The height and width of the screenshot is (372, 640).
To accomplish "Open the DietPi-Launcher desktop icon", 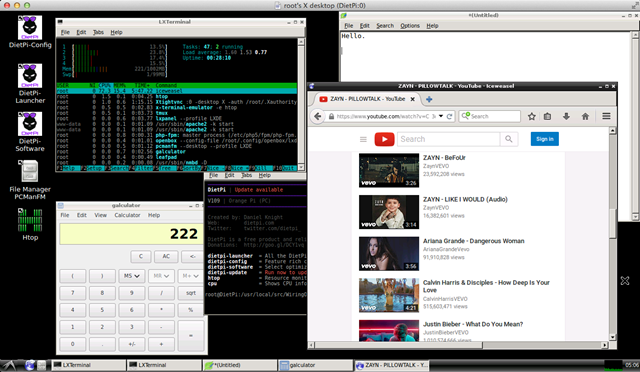I will coord(30,84).
